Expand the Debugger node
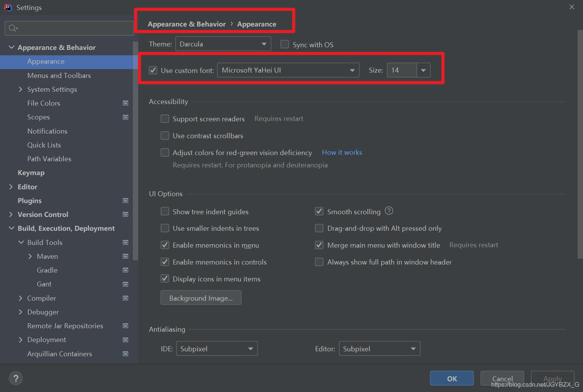Image resolution: width=583 pixels, height=392 pixels. click(x=21, y=312)
